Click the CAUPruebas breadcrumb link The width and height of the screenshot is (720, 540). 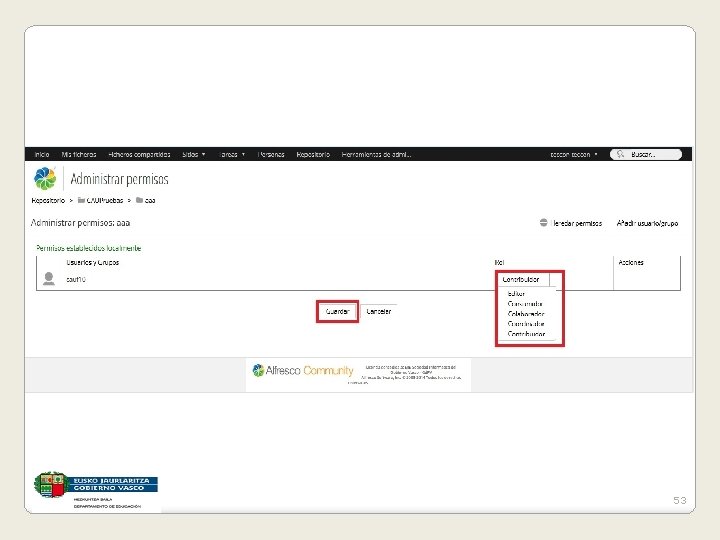pos(105,200)
